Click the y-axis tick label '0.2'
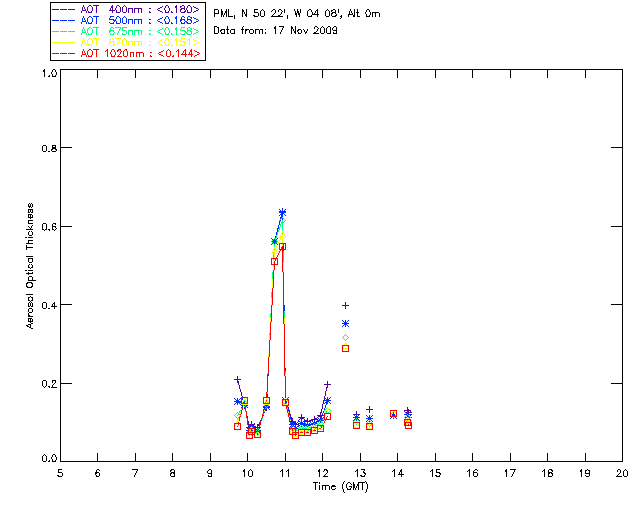 click(x=49, y=383)
